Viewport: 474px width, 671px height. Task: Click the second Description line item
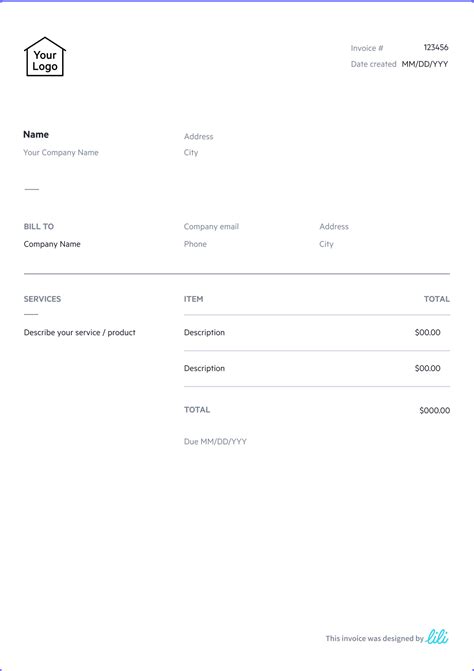point(204,368)
